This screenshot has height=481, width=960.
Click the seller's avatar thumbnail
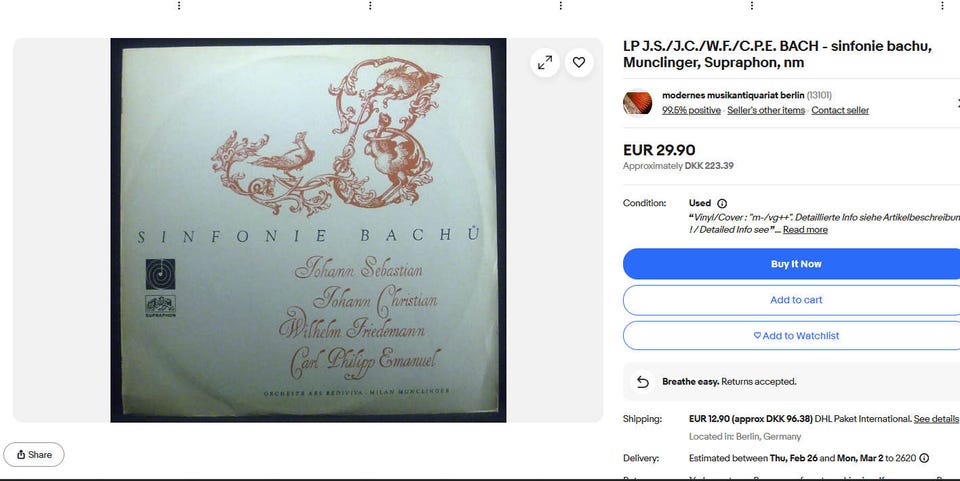[637, 102]
